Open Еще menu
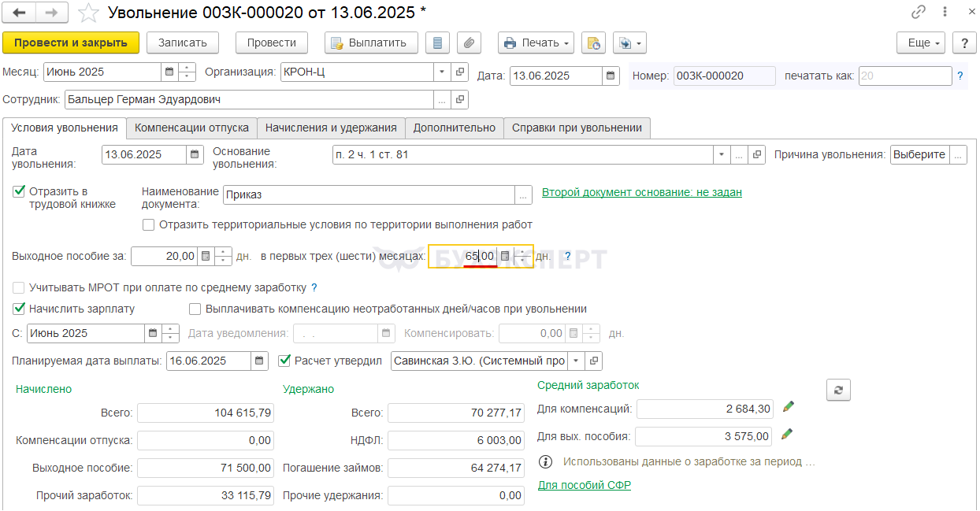 pyautogui.click(x=921, y=43)
